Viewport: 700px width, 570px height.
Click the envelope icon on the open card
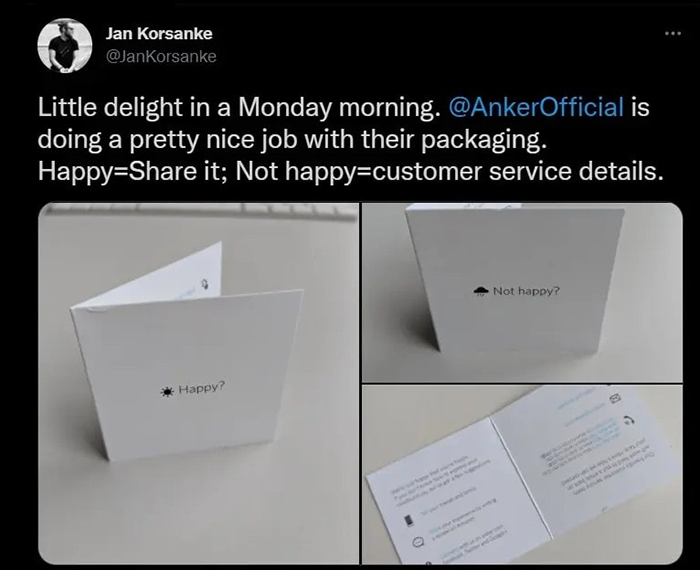(616, 398)
